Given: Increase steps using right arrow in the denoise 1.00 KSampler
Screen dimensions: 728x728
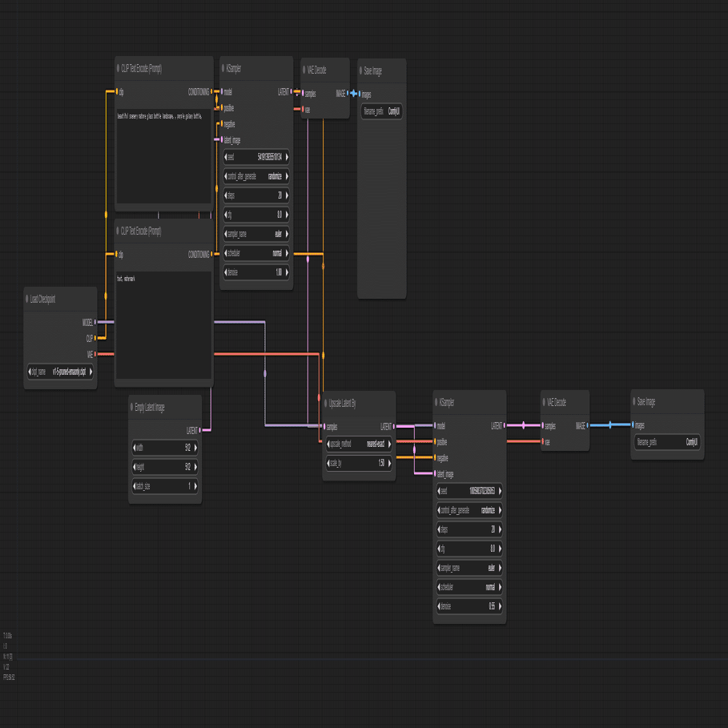Looking at the screenshot, I should pos(287,195).
